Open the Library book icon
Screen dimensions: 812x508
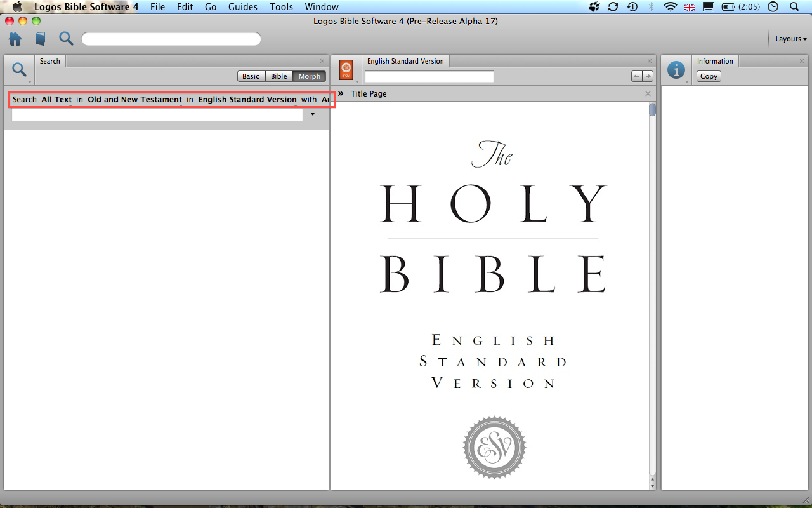tap(41, 39)
